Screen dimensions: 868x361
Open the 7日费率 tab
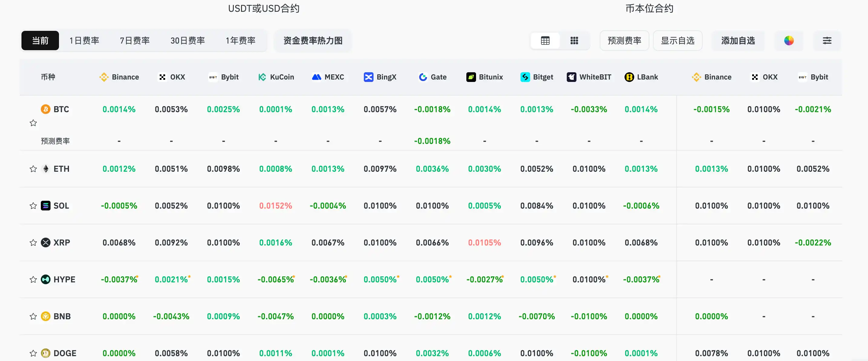pyautogui.click(x=134, y=41)
